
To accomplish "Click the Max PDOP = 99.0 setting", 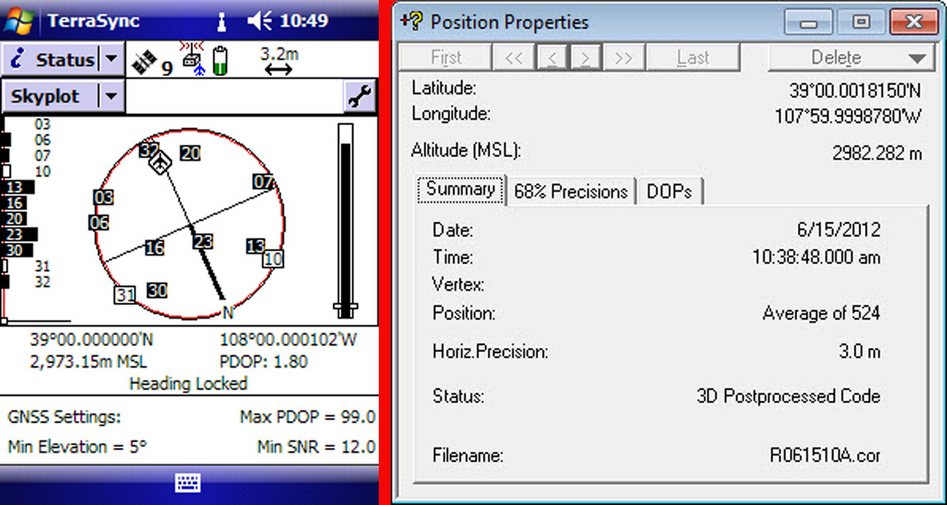I will click(x=307, y=417).
